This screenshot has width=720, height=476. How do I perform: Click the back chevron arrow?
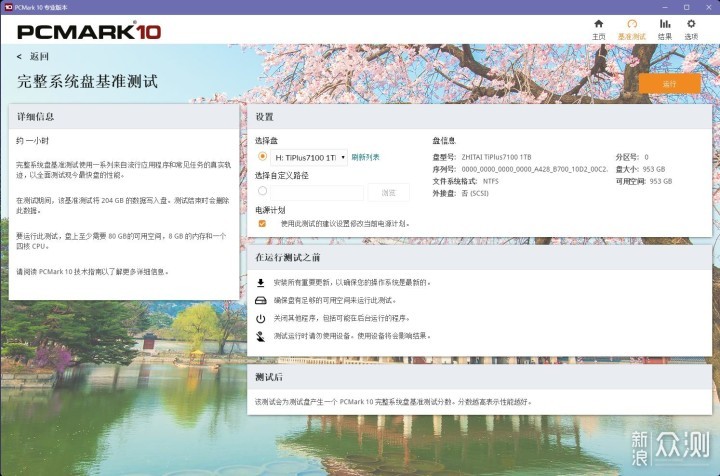19,56
